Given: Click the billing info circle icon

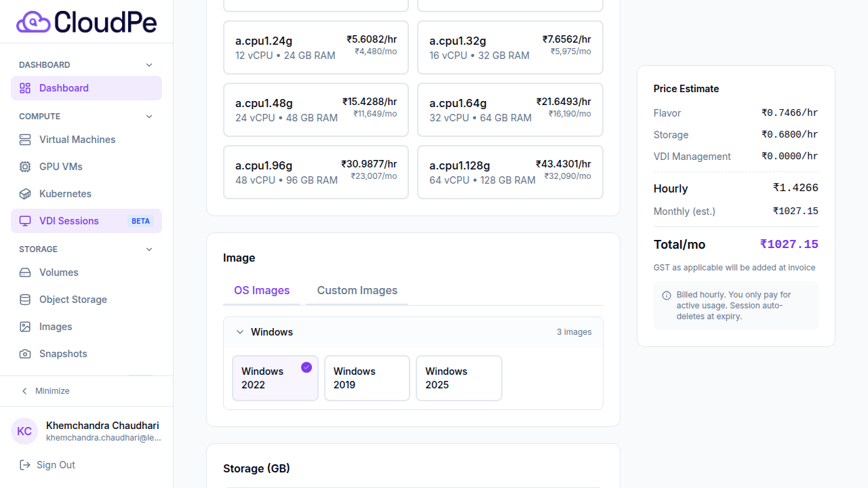Looking at the screenshot, I should coord(667,296).
